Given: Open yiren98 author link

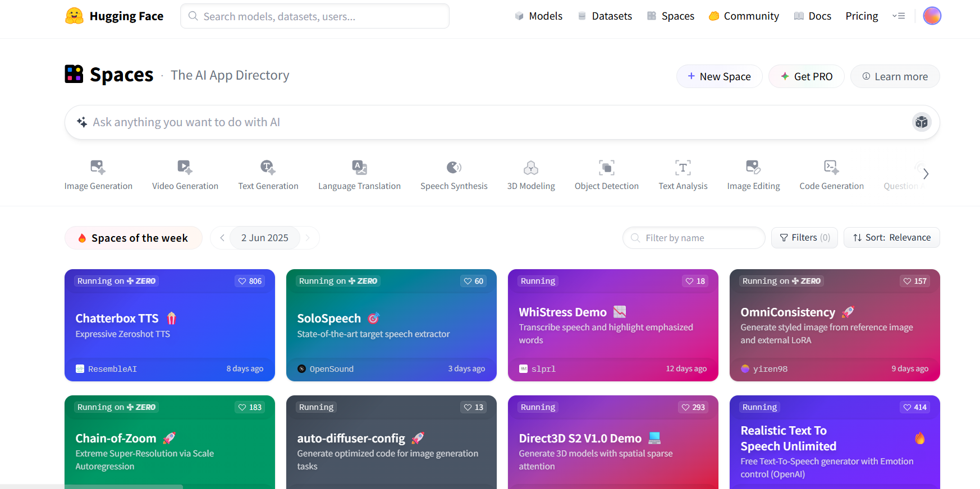Looking at the screenshot, I should click(764, 369).
